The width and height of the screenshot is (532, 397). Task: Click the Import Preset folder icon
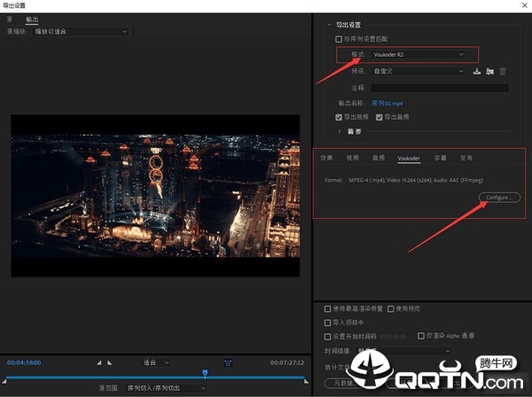point(489,71)
